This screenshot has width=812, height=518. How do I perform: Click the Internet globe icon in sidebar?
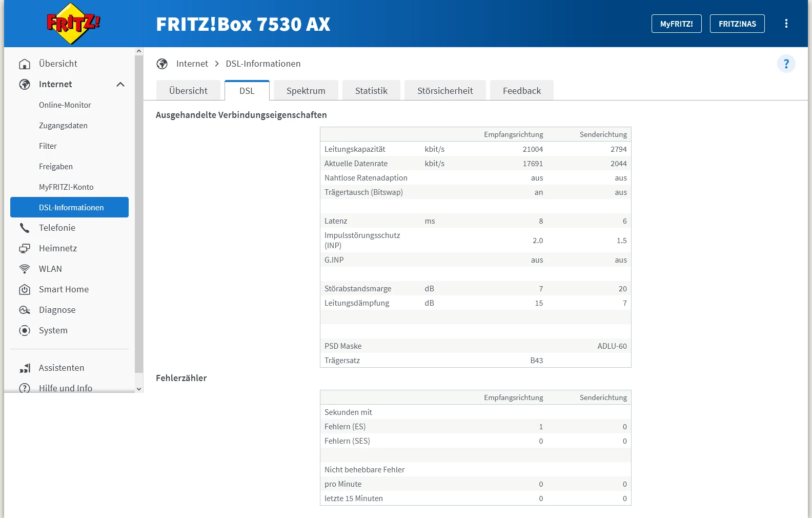coord(25,84)
